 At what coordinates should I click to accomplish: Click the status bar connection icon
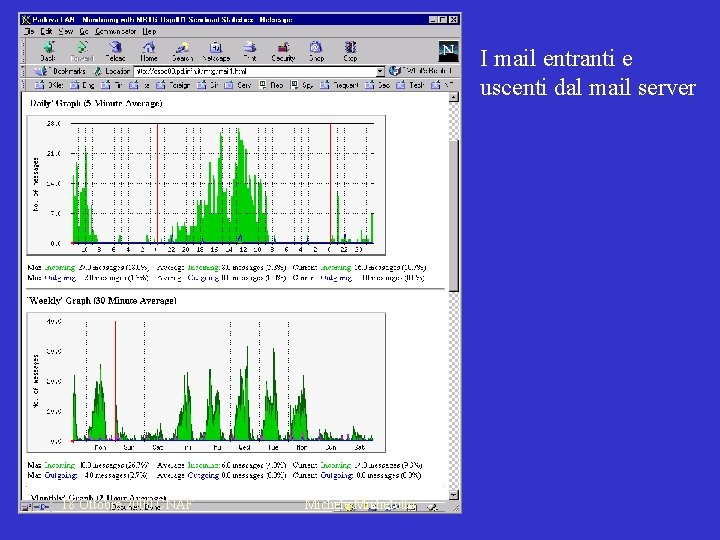coord(42,507)
